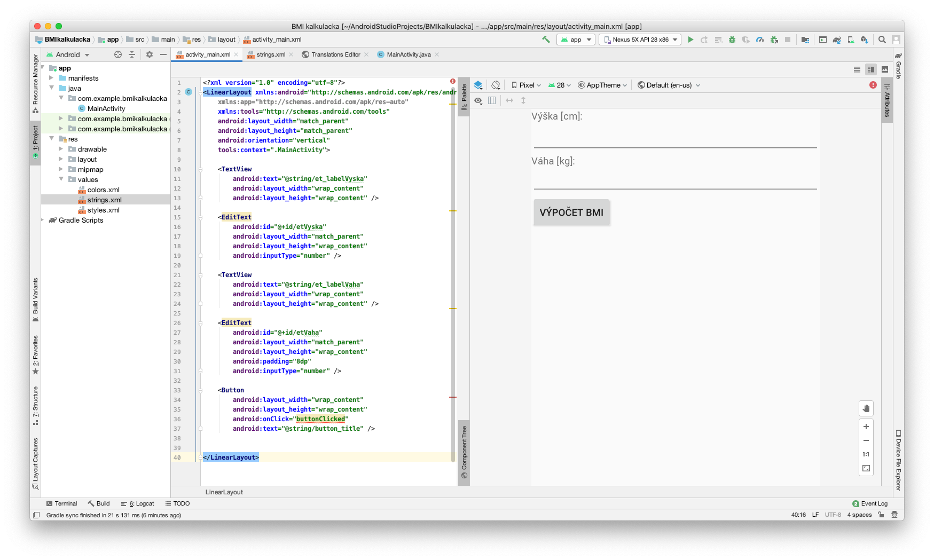Switch to text-only editor view
Image resolution: width=934 pixels, height=560 pixels.
[x=857, y=69]
